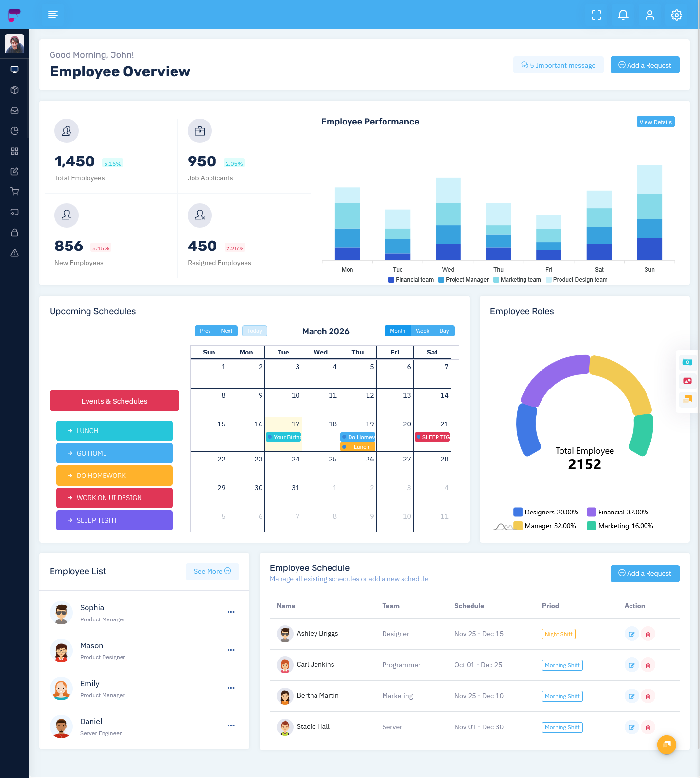Switch calendar to Day view

[x=444, y=331]
